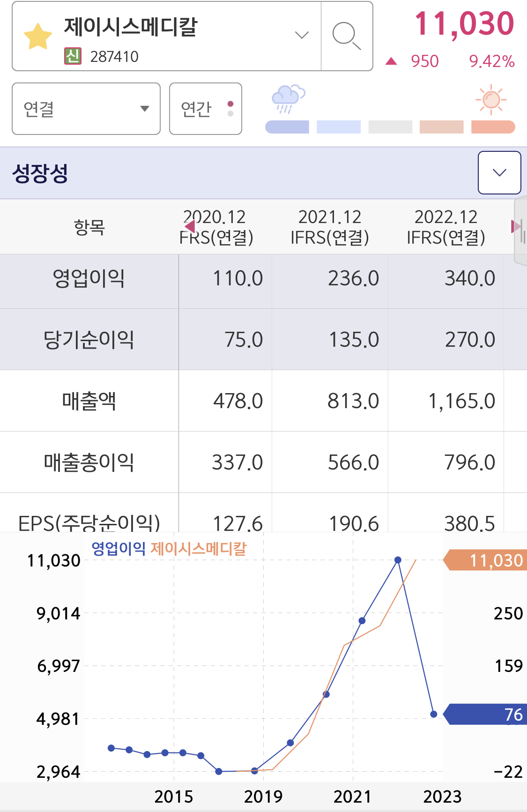Viewport: 527px width, 812px height.
Task: Expand the stock name dropdown chevron
Action: [x=302, y=35]
